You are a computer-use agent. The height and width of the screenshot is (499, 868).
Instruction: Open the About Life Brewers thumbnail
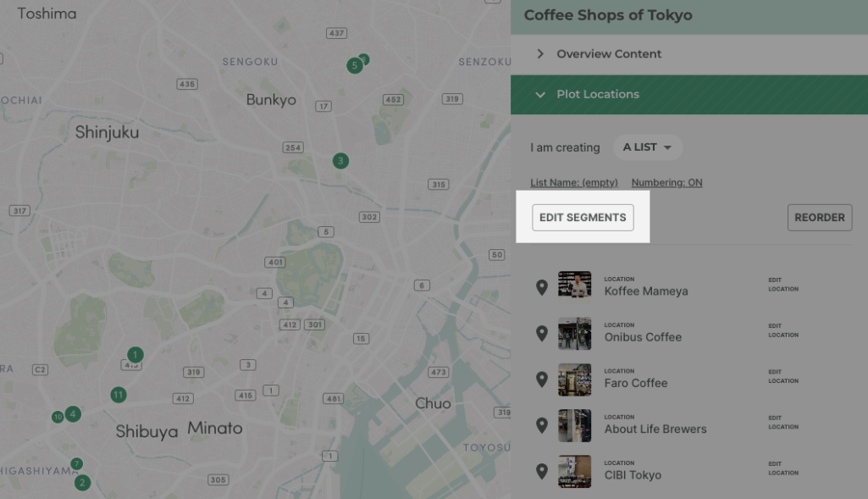tap(574, 425)
